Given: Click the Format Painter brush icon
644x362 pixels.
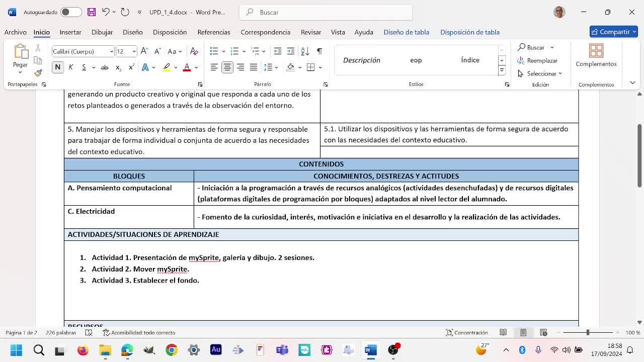Looking at the screenshot, I should click(38, 73).
